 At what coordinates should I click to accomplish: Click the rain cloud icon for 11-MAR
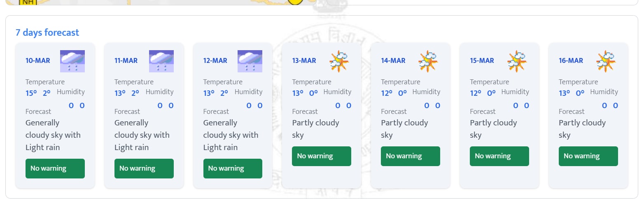161,61
